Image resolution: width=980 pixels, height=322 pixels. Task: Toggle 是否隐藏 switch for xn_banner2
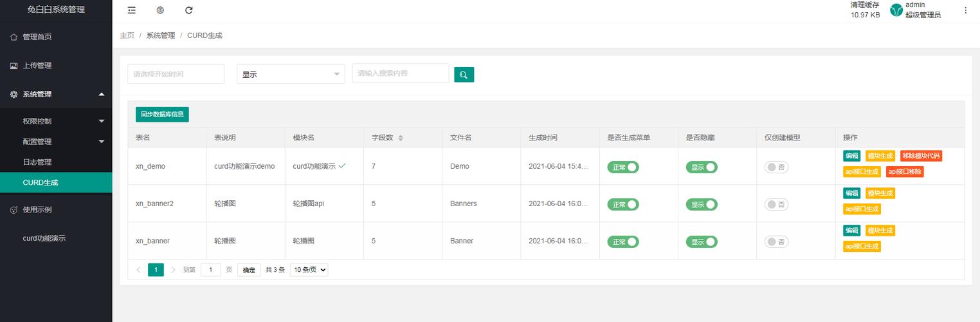point(702,204)
